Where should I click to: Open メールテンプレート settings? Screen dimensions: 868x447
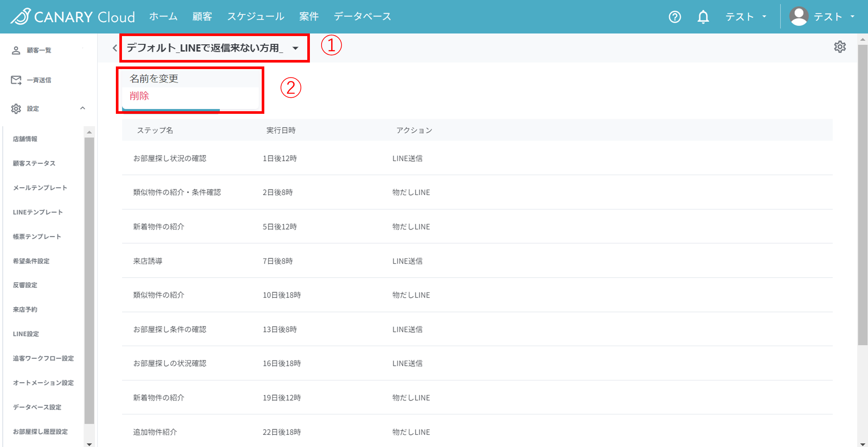(x=40, y=188)
